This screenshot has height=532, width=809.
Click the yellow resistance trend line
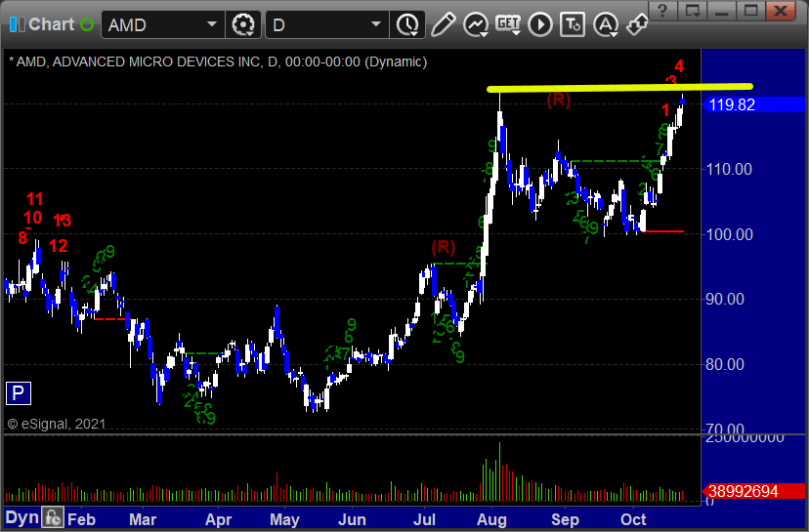tap(619, 88)
